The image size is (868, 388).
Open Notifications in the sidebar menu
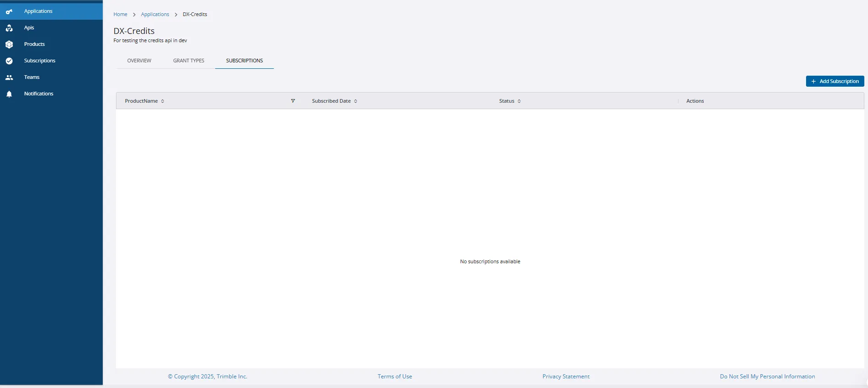click(51, 94)
